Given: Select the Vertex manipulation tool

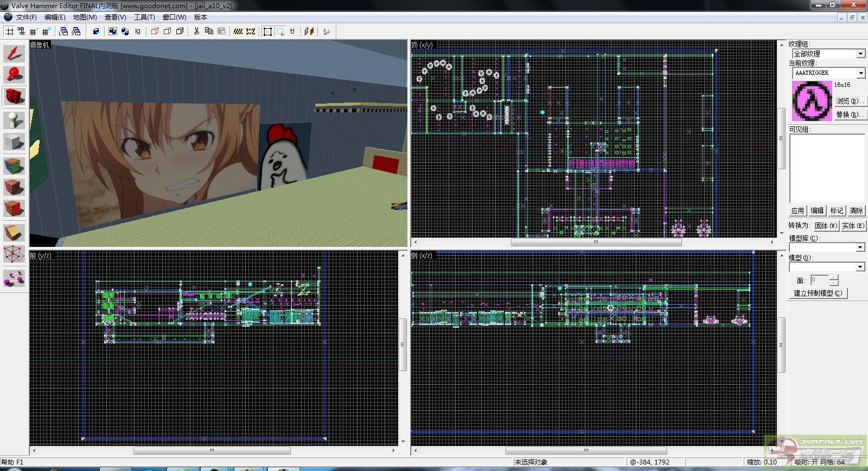Looking at the screenshot, I should (x=14, y=254).
